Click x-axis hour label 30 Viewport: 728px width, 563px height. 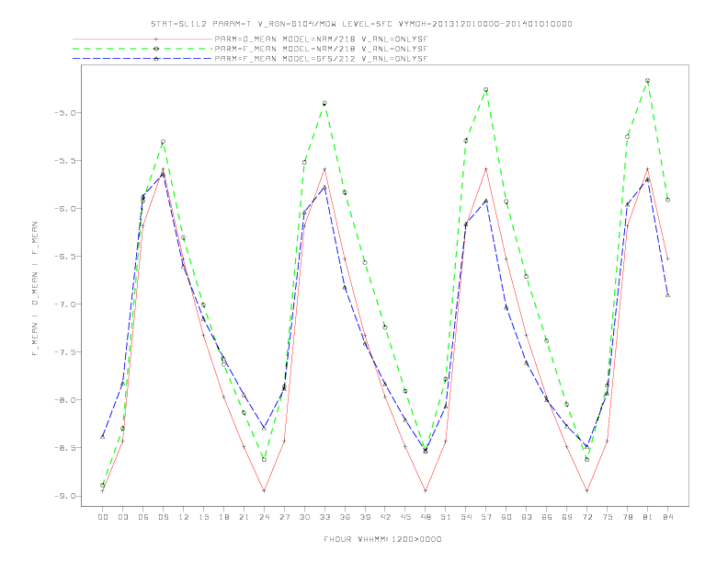point(304,517)
